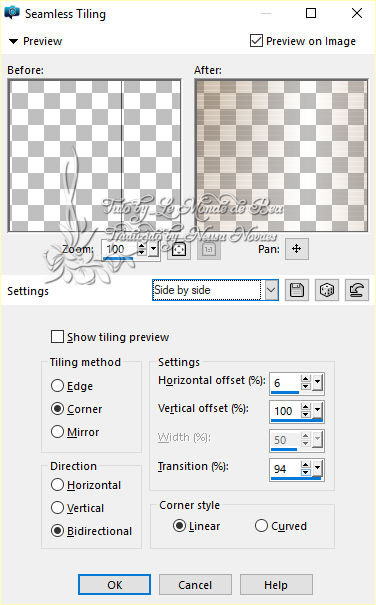This screenshot has height=605, width=376.
Task: Select the Mirror tiling method
Action: pos(58,431)
